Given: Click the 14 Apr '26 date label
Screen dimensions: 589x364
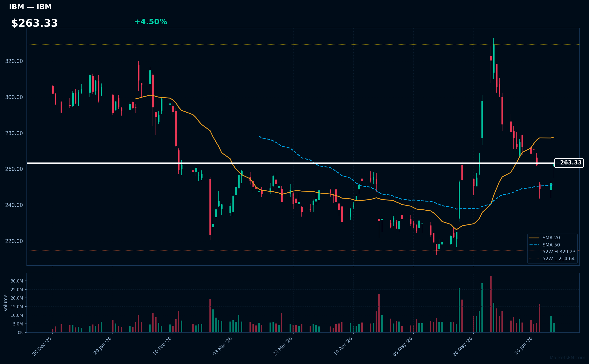Looking at the screenshot, I should (x=343, y=346).
